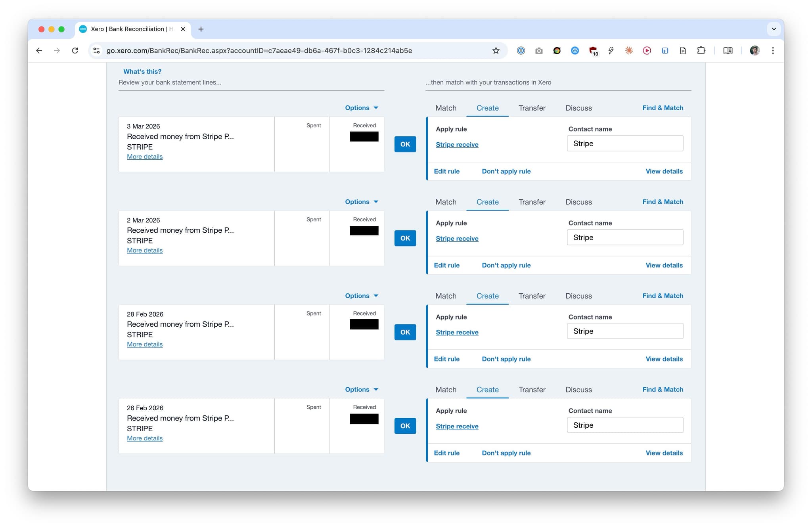Open More details for the 2 Mar 2026 line
This screenshot has height=528, width=812.
[144, 250]
